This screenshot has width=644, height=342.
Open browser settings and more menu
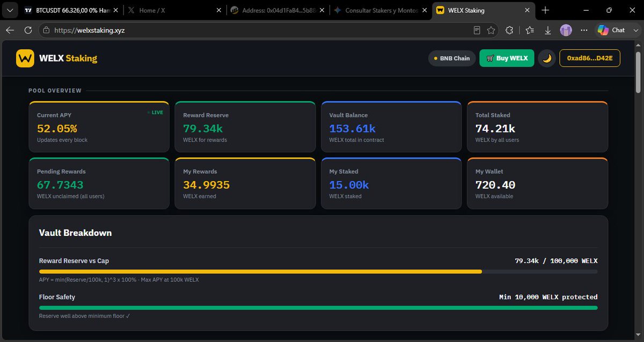[x=584, y=31]
